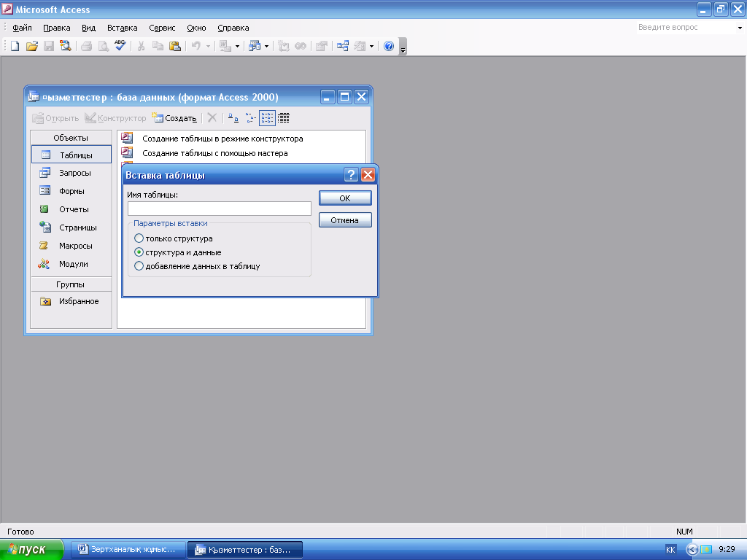Image resolution: width=747 pixels, height=560 pixels.
Task: Click the Copy toolbar icon
Action: point(158,46)
